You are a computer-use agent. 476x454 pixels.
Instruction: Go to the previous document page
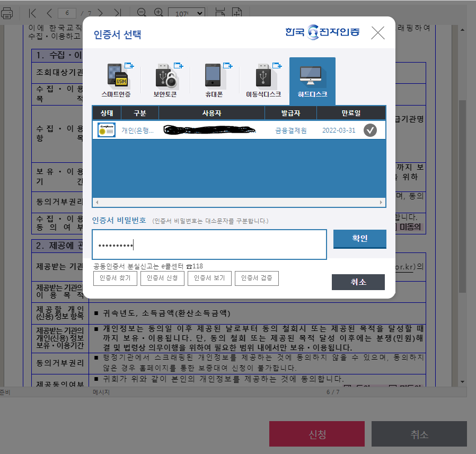[49, 13]
